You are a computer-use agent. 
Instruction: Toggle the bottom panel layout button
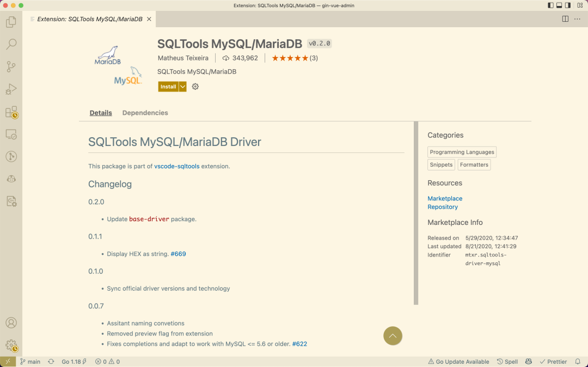pos(559,5)
